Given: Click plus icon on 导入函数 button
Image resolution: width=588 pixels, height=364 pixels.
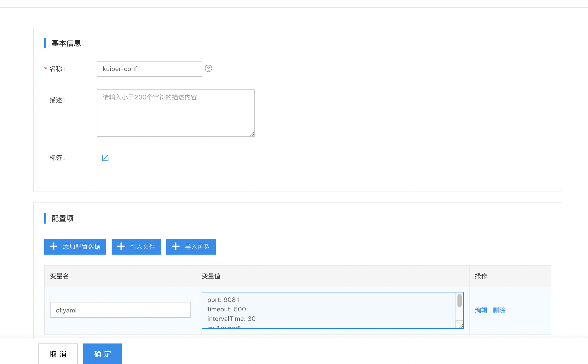Looking at the screenshot, I should click(176, 246).
